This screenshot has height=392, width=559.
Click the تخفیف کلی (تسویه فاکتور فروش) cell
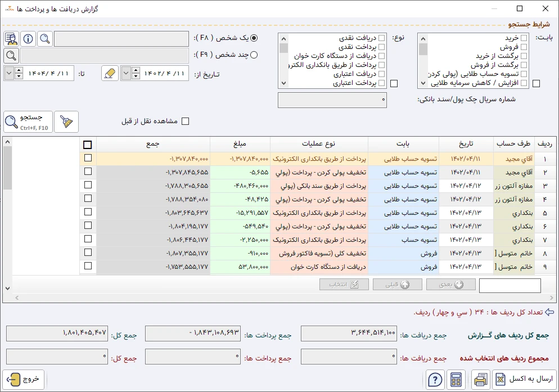tap(319, 253)
